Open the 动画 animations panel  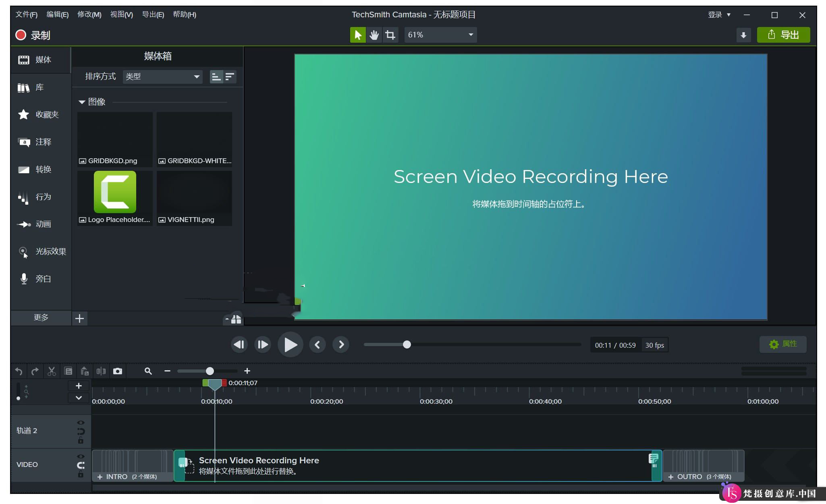coord(40,224)
